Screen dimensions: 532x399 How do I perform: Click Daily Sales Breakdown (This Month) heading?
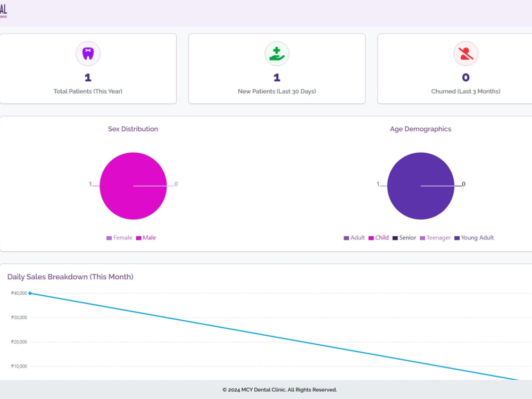point(70,277)
